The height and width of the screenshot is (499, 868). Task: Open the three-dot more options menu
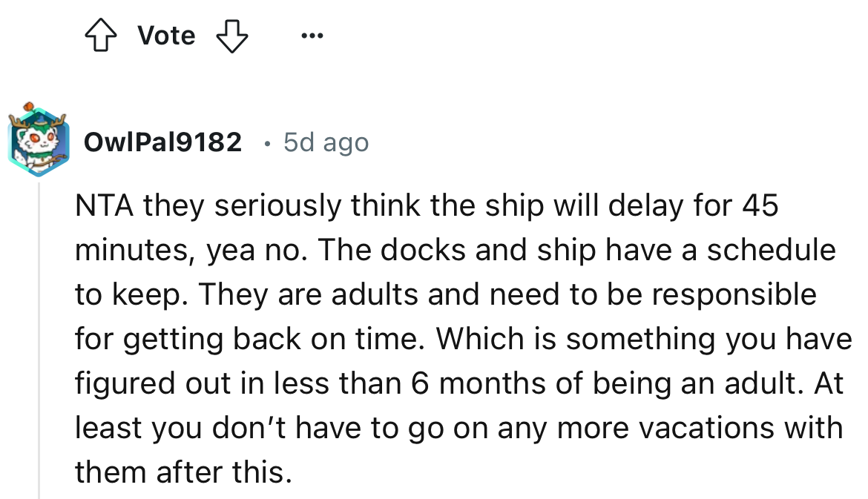(x=312, y=36)
